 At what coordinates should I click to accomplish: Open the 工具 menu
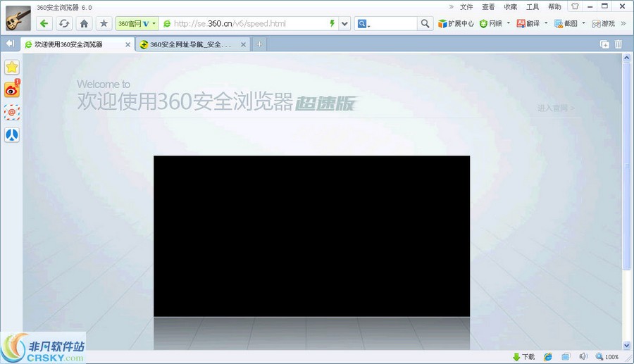point(532,7)
